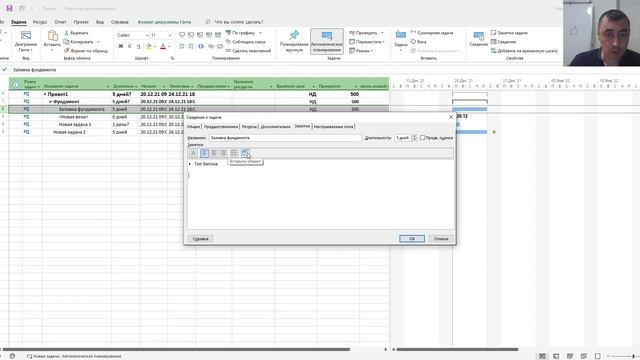Viewport: 640px width, 360px height.
Task: Toggle bulleted list in notes toolbar
Action: (x=233, y=153)
